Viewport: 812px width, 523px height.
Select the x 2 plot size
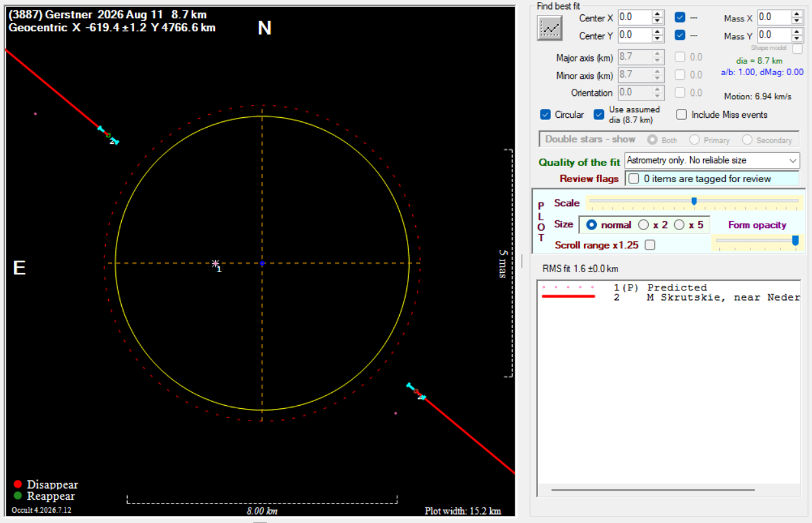[x=644, y=225]
